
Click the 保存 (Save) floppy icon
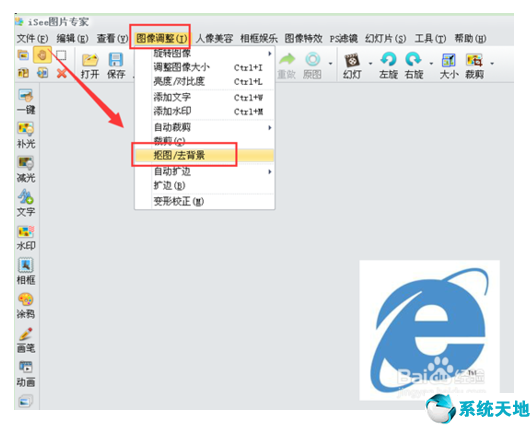click(x=116, y=60)
